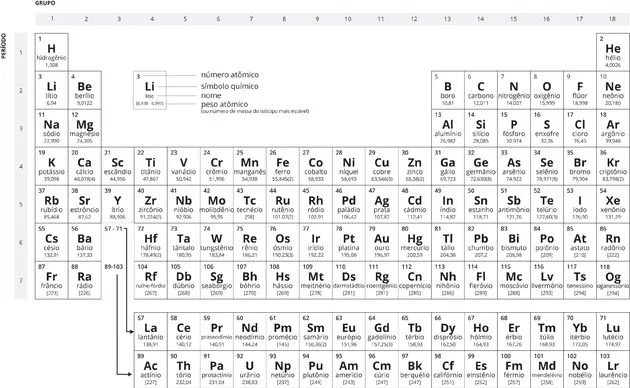Select the Tin (Sn) estanho cell
This screenshot has width=630, height=388.
(x=481, y=204)
